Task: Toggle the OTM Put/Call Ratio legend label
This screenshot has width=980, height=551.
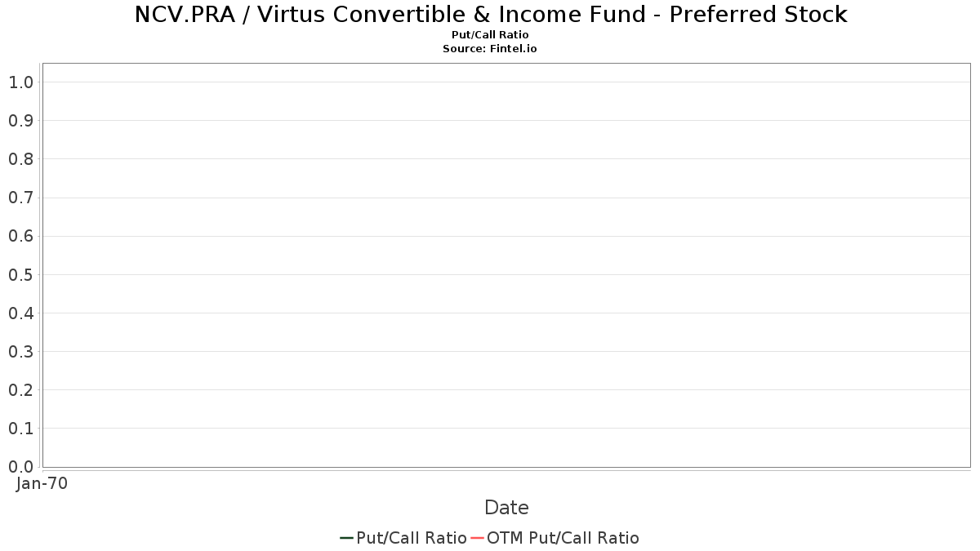Action: (563, 538)
